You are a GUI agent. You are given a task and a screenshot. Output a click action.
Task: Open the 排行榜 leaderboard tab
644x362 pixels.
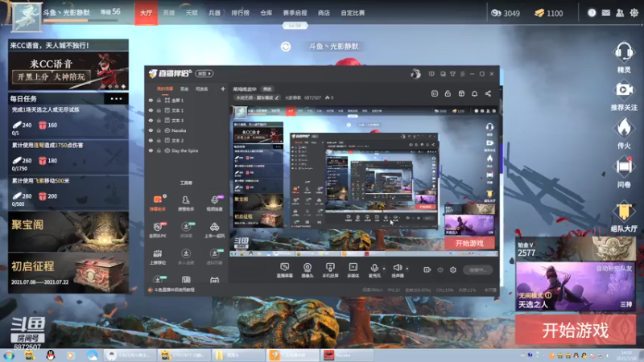(240, 13)
